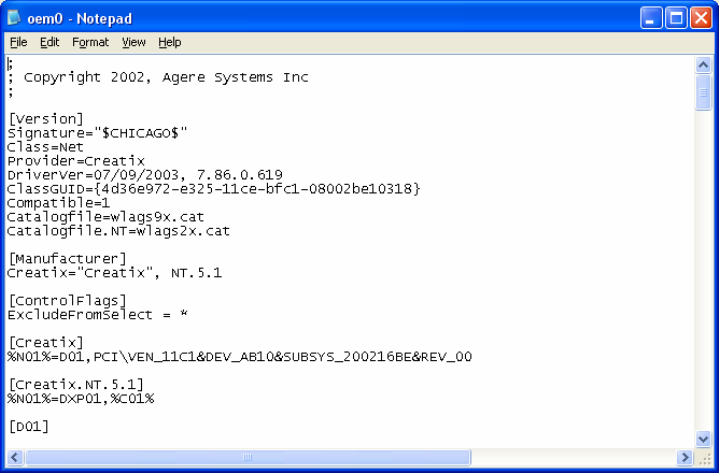Click the Signature="$CHICAGO$" line
Screen dimensions: 719x473
click(97, 133)
